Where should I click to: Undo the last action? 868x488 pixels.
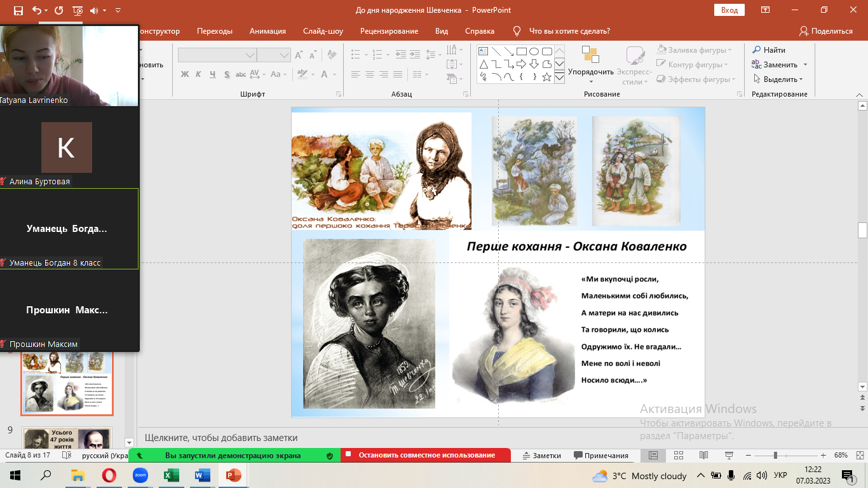coord(36,10)
